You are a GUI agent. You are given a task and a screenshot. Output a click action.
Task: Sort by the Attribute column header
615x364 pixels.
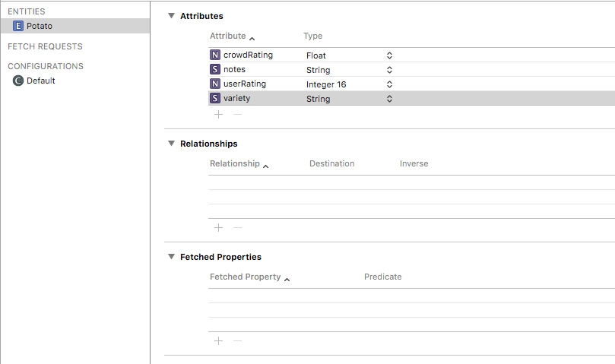click(x=228, y=36)
